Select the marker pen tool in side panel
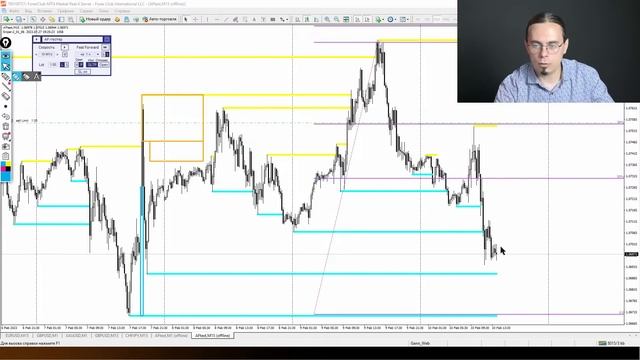 6,76
